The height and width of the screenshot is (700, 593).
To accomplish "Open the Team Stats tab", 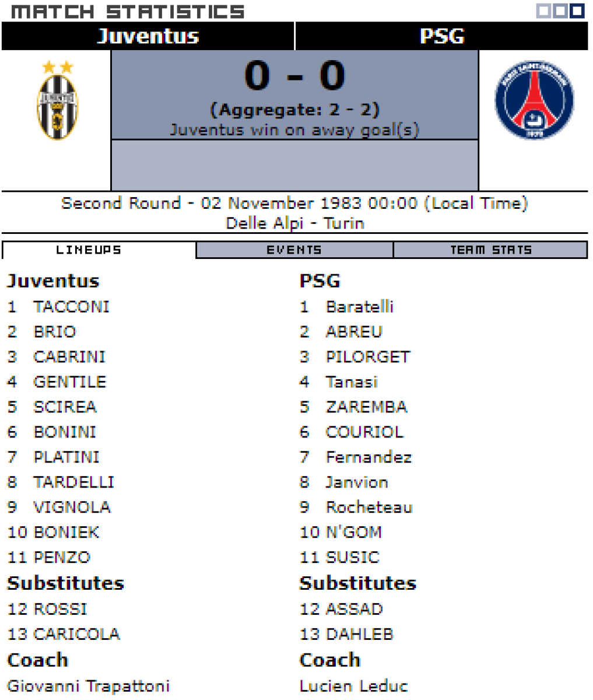I will pos(490,250).
